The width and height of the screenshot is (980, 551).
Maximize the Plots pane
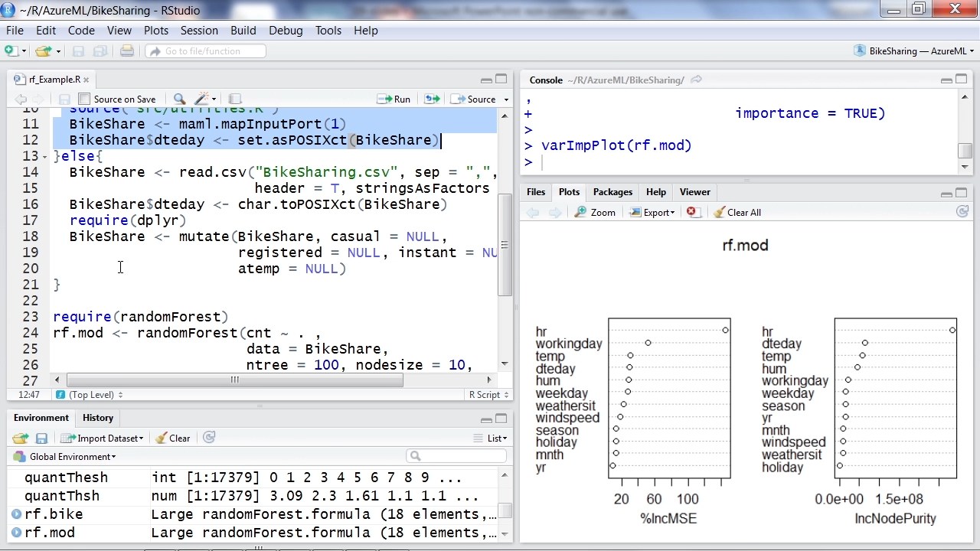[962, 193]
